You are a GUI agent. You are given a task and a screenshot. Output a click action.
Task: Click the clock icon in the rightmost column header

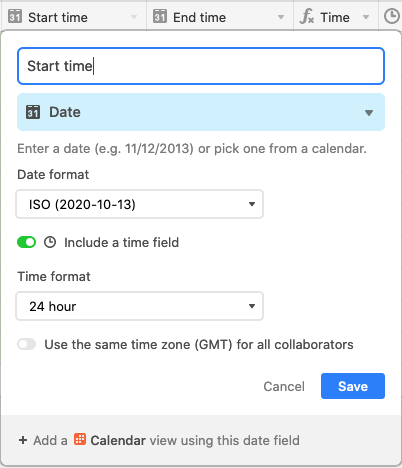coord(392,16)
